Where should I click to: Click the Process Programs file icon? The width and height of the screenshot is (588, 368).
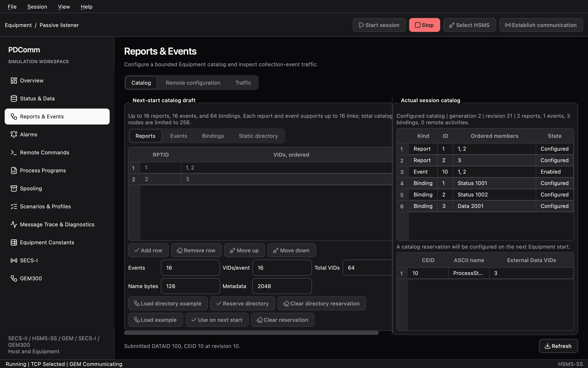[14, 171]
